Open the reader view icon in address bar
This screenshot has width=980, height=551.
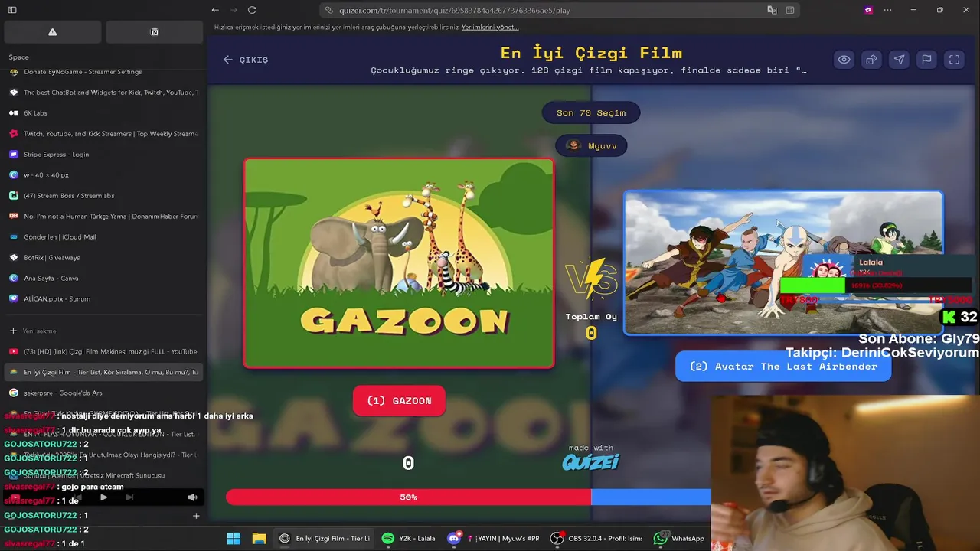789,10
